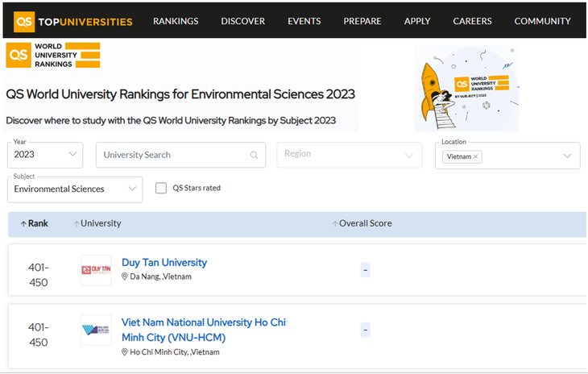Screen dimensions: 588x374
Task: Go to the Discover menu
Action: tap(242, 21)
